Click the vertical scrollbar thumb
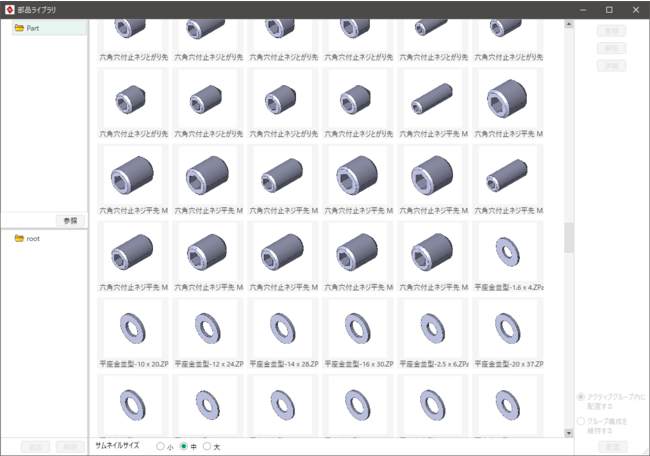 (x=569, y=238)
